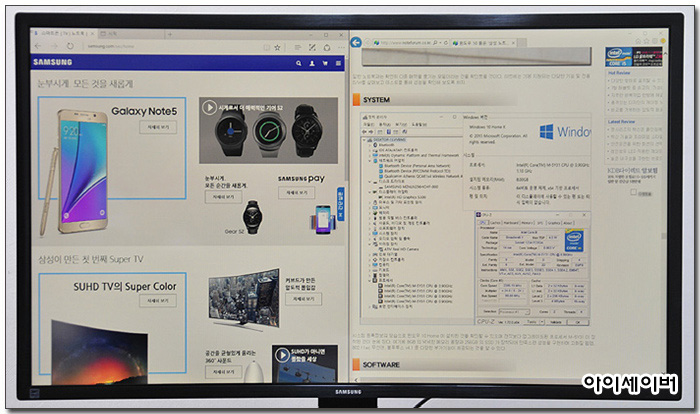Open the Samsung shopping cart icon
The width and height of the screenshot is (700, 414).
click(325, 63)
